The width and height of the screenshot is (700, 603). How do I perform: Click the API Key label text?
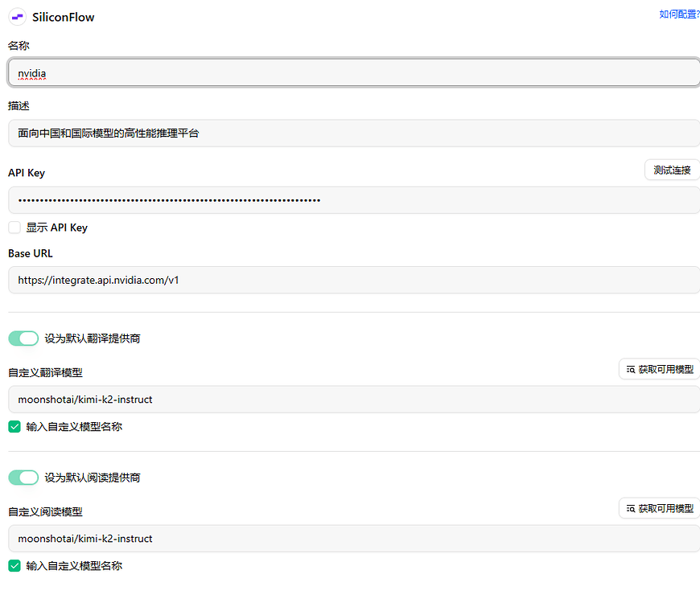[27, 173]
